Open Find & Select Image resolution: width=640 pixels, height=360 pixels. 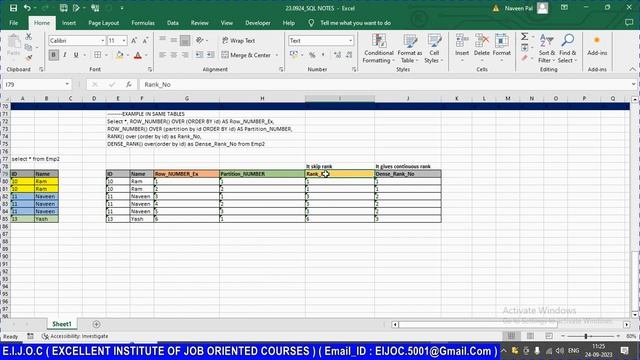click(567, 49)
